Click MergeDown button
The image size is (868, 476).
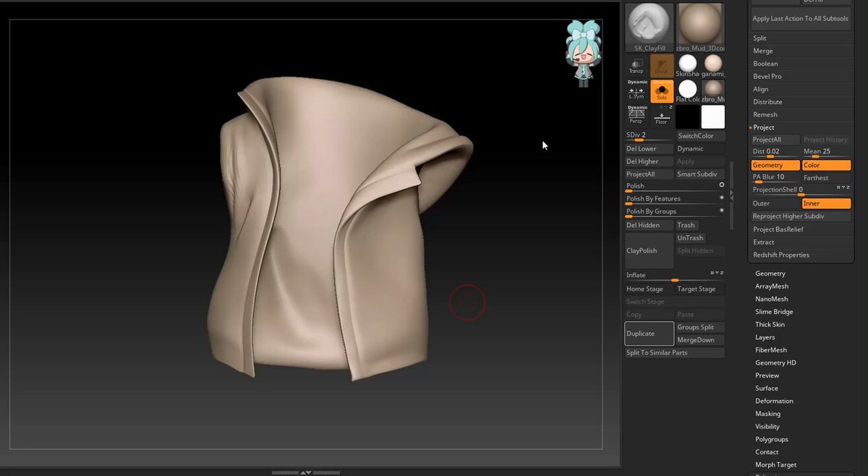pyautogui.click(x=700, y=340)
